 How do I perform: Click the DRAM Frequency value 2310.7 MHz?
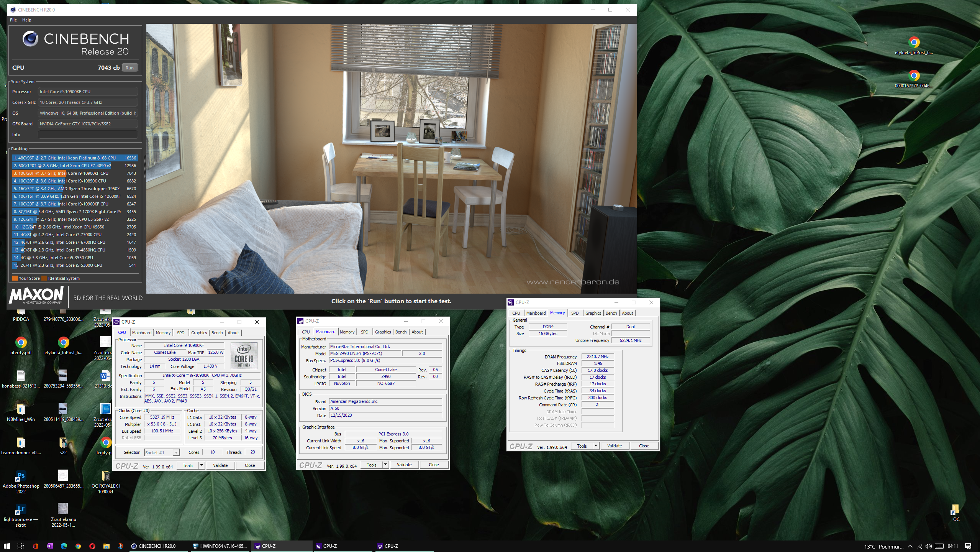click(597, 356)
